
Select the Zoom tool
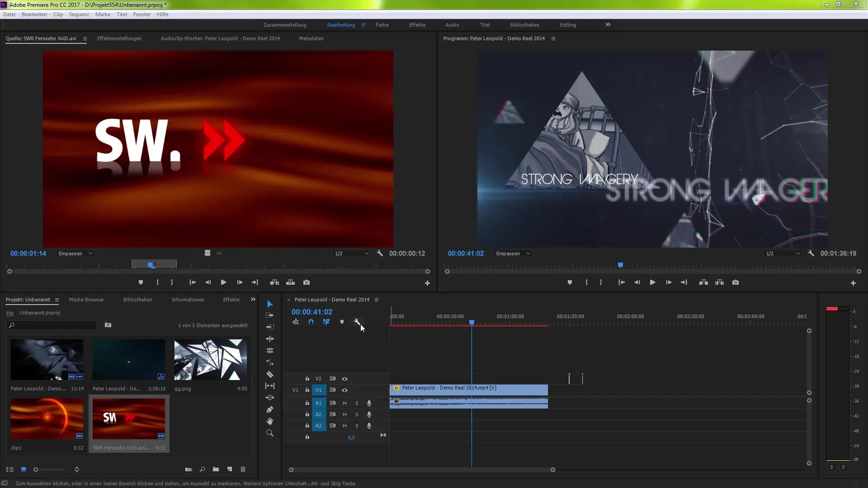(270, 433)
